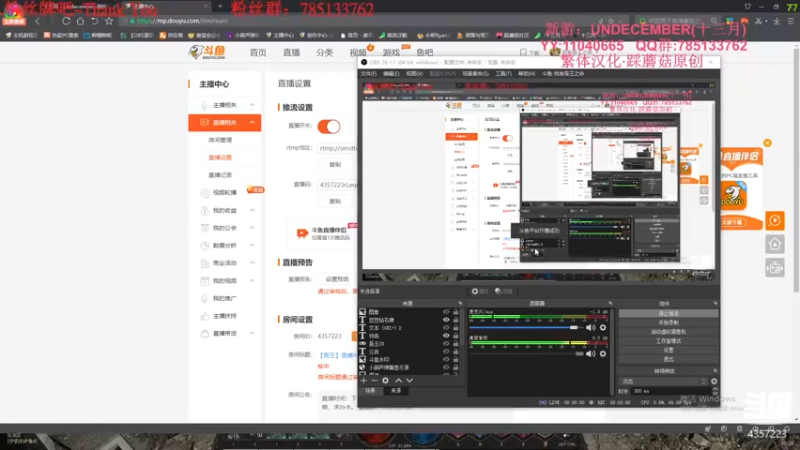
Task: Open the 工具(T) menu in OBS
Action: click(503, 74)
